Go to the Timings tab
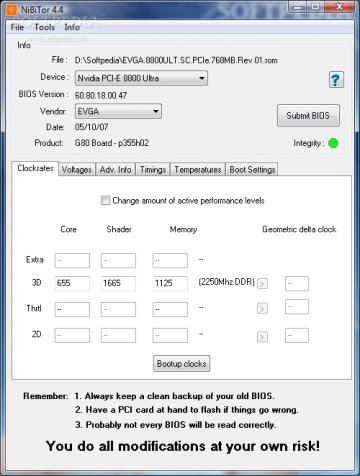360x476 pixels. point(153,170)
